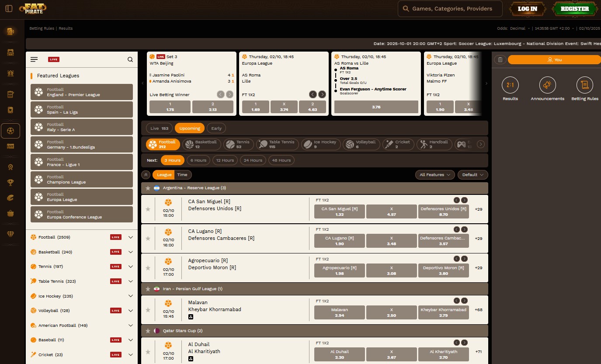Switch to the Early matches tab
Image resolution: width=601 pixels, height=364 pixels.
pyautogui.click(x=216, y=128)
